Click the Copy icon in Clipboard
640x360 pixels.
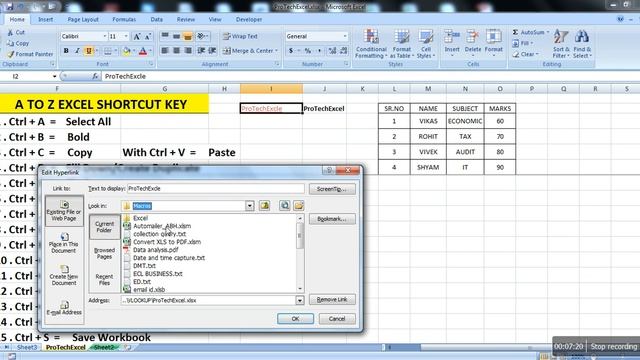[x=18, y=43]
